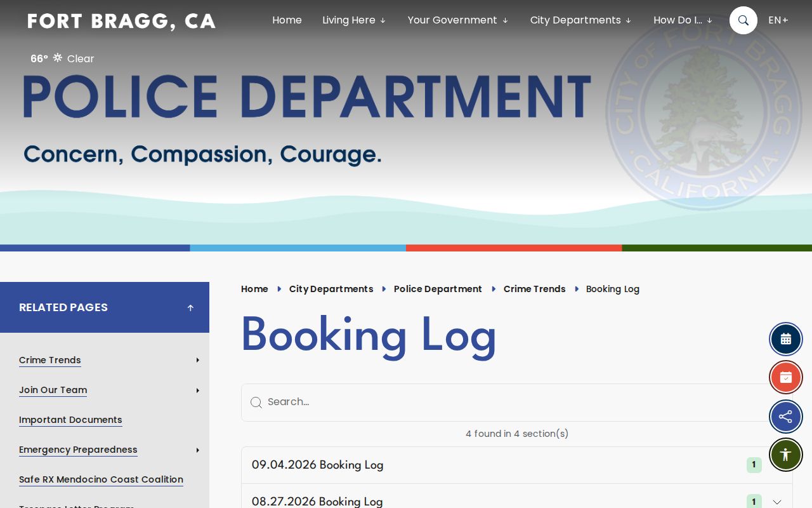Click the dark blue calendar floating button
The width and height of the screenshot is (812, 508).
point(786,339)
